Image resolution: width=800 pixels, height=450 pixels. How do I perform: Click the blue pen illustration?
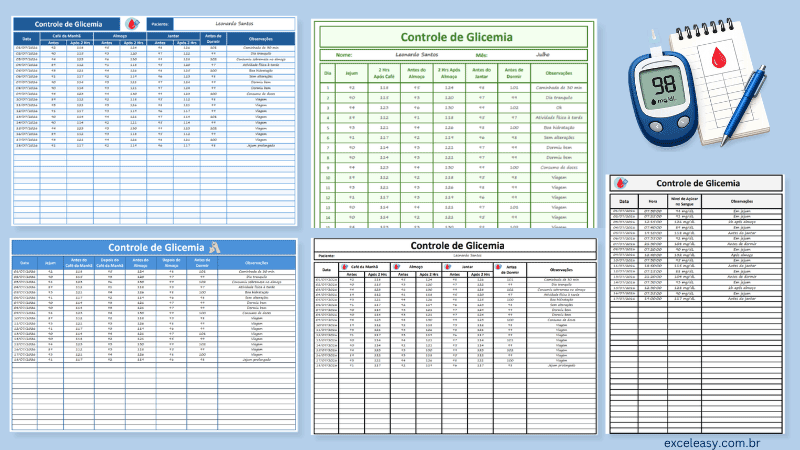click(x=743, y=105)
